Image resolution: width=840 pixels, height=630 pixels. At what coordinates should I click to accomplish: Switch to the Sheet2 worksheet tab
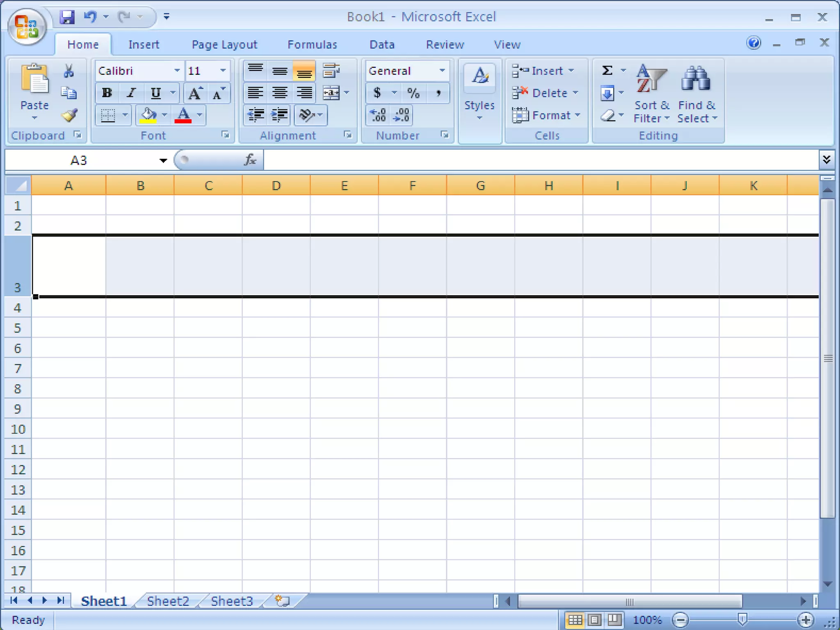coord(168,601)
